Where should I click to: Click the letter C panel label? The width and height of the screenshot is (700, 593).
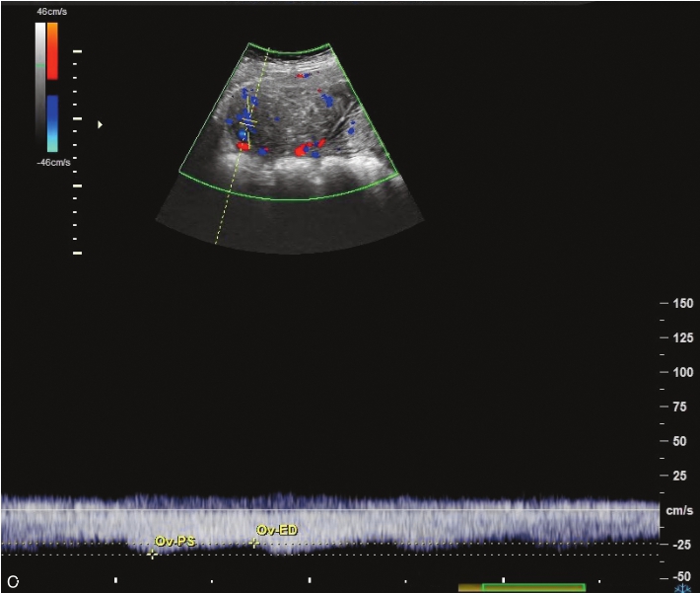point(13,582)
